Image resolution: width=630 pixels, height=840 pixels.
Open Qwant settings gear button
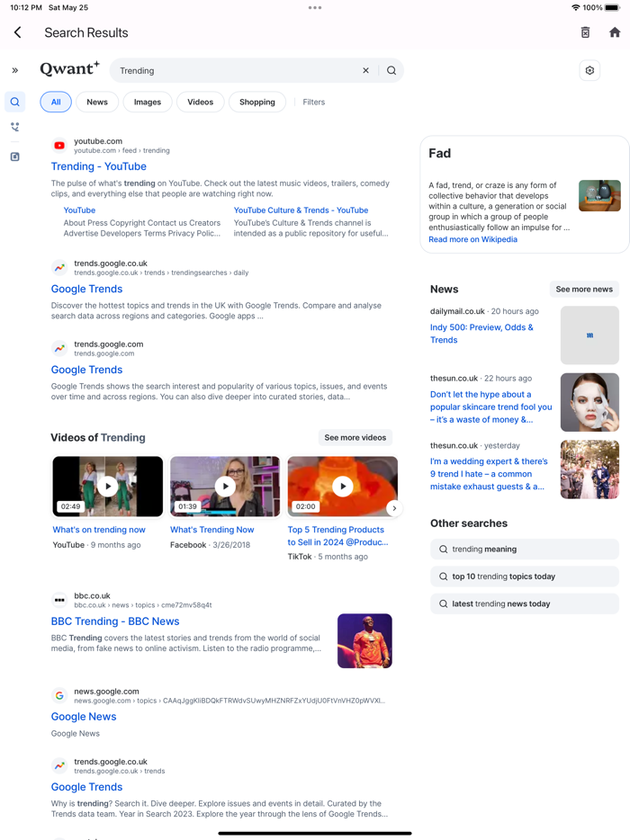pos(589,70)
